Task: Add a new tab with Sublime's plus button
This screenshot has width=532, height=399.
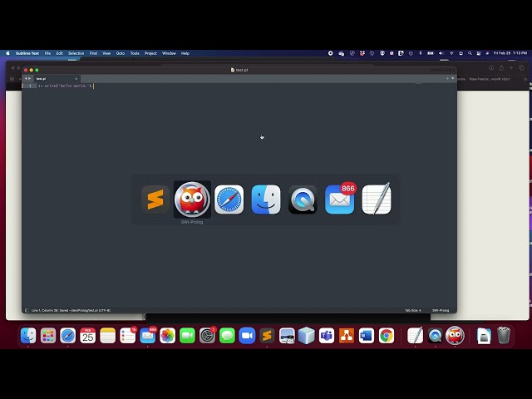Action: click(447, 78)
